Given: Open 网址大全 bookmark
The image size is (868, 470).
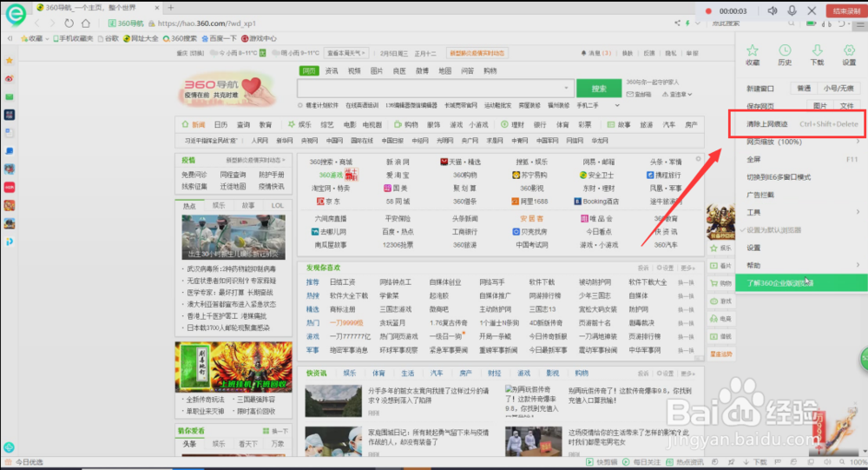Looking at the screenshot, I should tap(141, 39).
